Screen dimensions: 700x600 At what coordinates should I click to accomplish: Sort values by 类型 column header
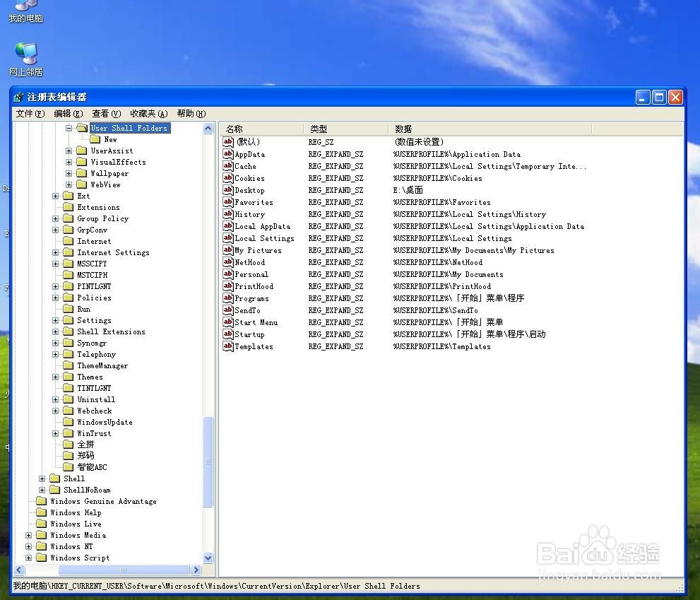[x=345, y=129]
